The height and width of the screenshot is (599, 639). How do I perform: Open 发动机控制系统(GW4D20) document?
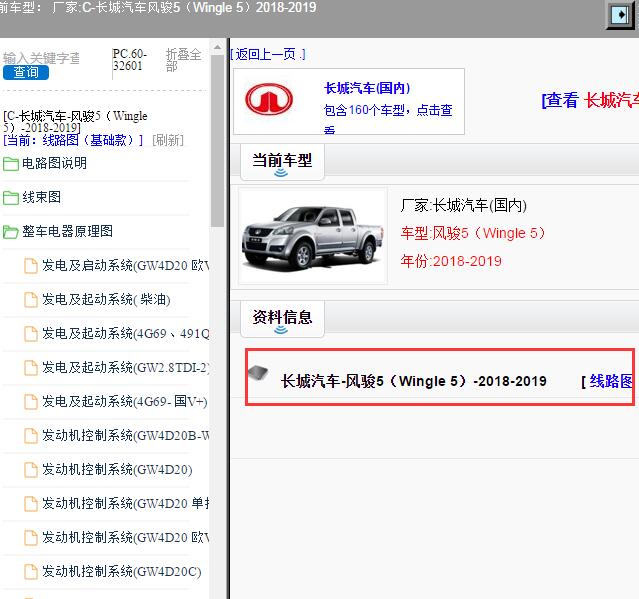pyautogui.click(x=117, y=469)
